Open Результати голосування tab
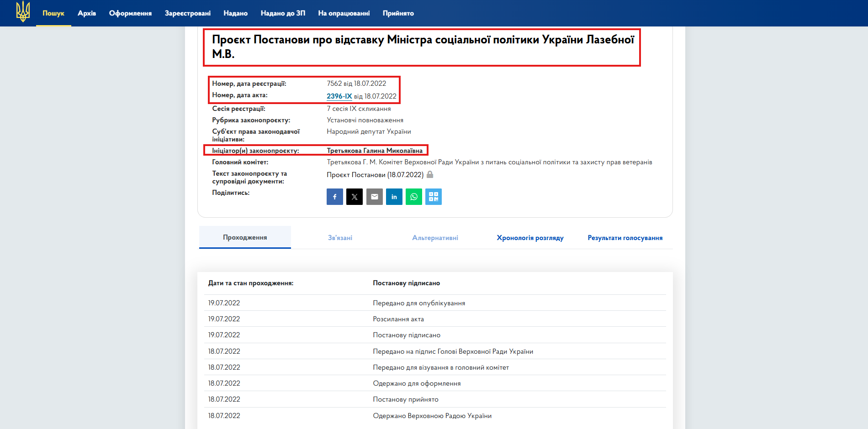 click(x=625, y=238)
